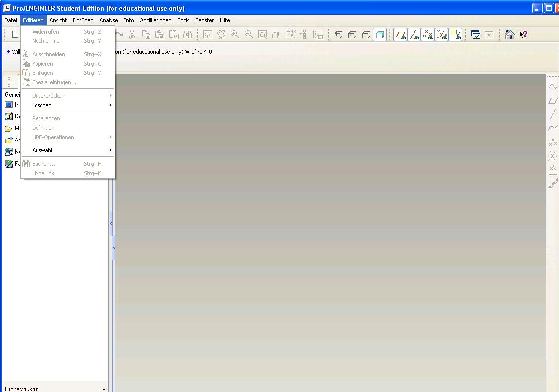The image size is (559, 392).
Task: Toggle datum axes display
Action: pyautogui.click(x=414, y=35)
